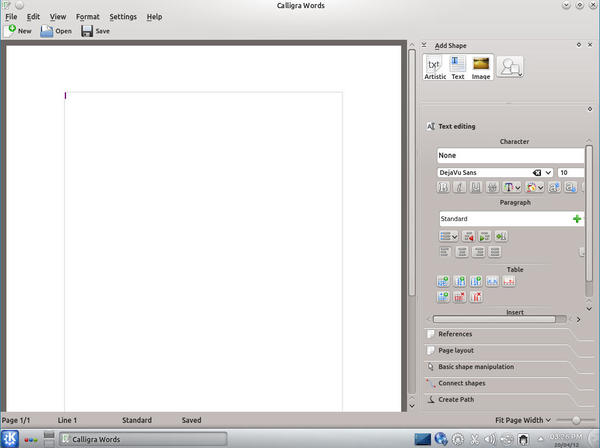Select Align Right paragraph alignment

pyautogui.click(x=478, y=252)
